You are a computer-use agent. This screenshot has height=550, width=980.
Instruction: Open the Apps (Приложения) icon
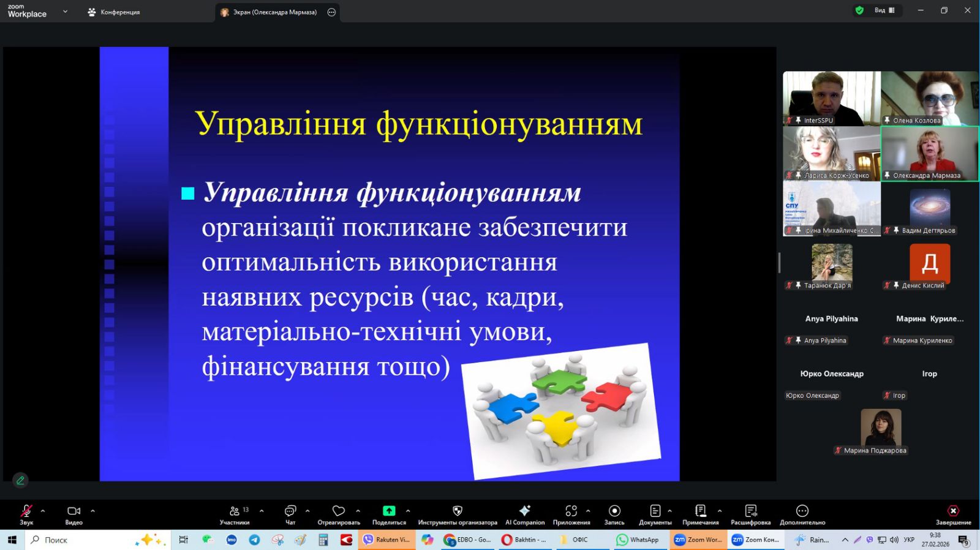pyautogui.click(x=571, y=511)
